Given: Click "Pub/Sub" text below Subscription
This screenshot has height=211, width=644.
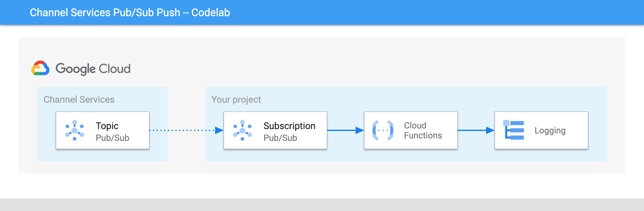Looking at the screenshot, I should 280,138.
